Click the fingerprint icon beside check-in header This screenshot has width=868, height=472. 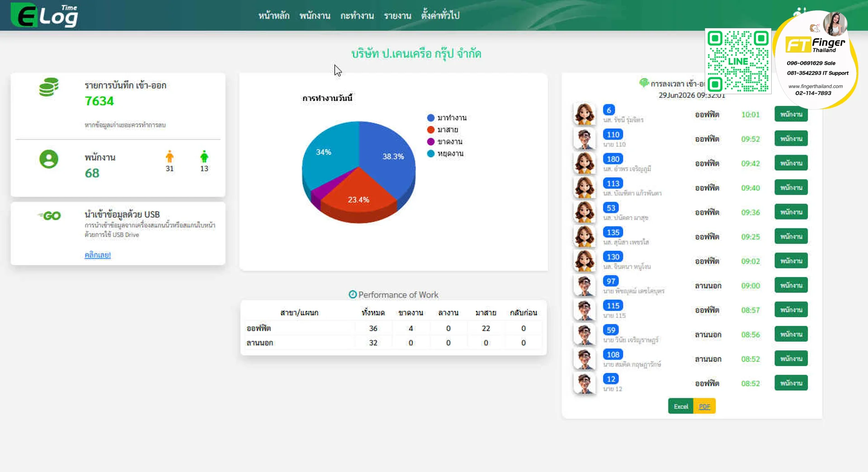[x=644, y=82]
